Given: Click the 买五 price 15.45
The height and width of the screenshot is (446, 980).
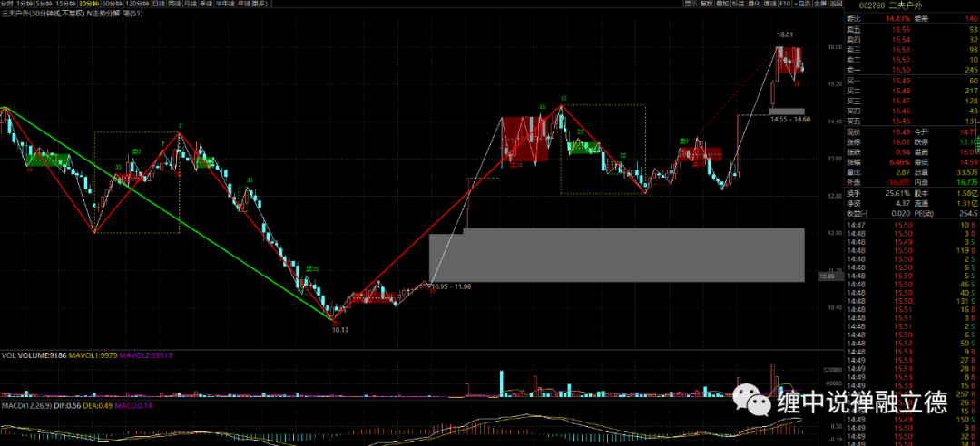Looking at the screenshot, I should tap(901, 121).
